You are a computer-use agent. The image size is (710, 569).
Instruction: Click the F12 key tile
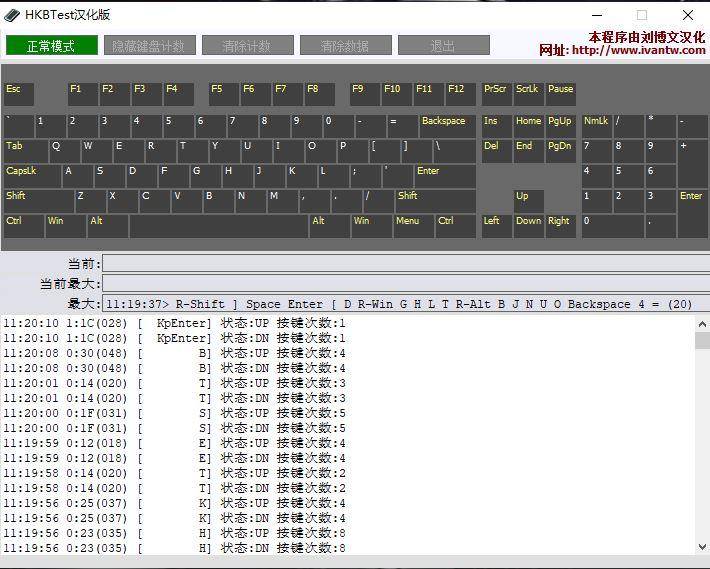pos(461,94)
